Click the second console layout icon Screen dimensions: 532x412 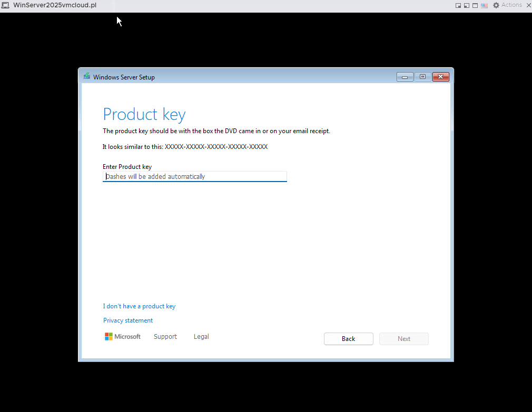(467, 5)
